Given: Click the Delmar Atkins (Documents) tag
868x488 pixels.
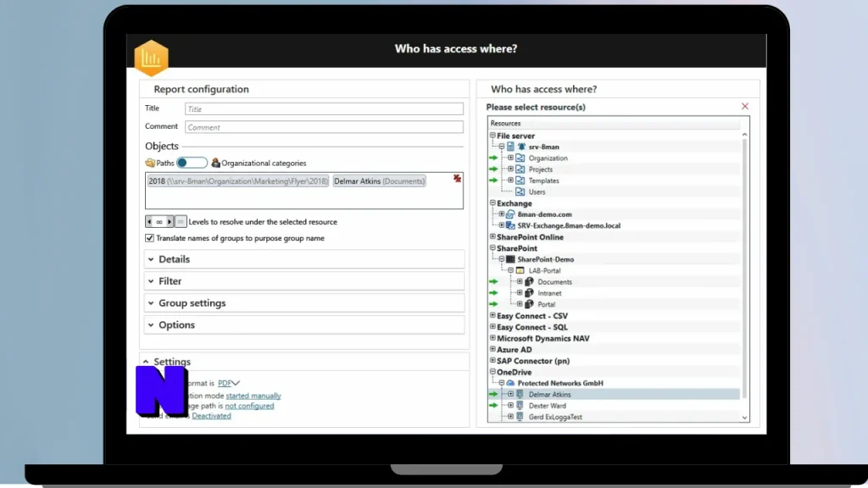Looking at the screenshot, I should pos(379,181).
